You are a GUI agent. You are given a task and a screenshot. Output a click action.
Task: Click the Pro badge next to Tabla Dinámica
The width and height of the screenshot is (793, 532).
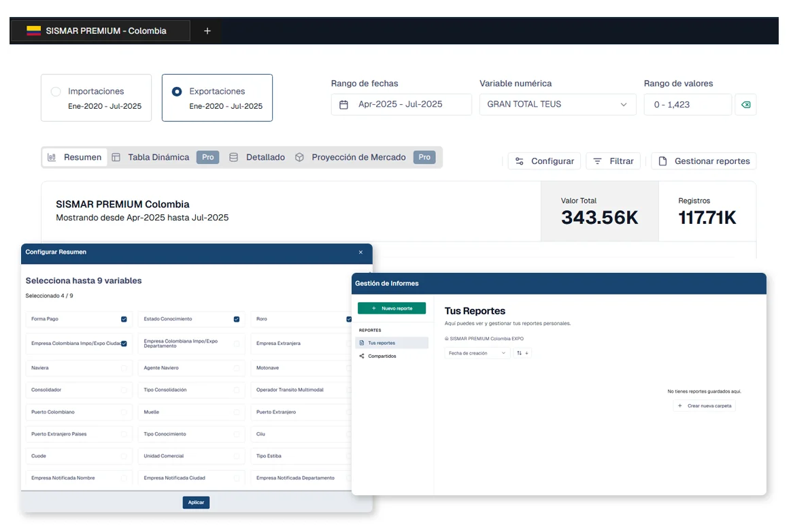coord(208,157)
